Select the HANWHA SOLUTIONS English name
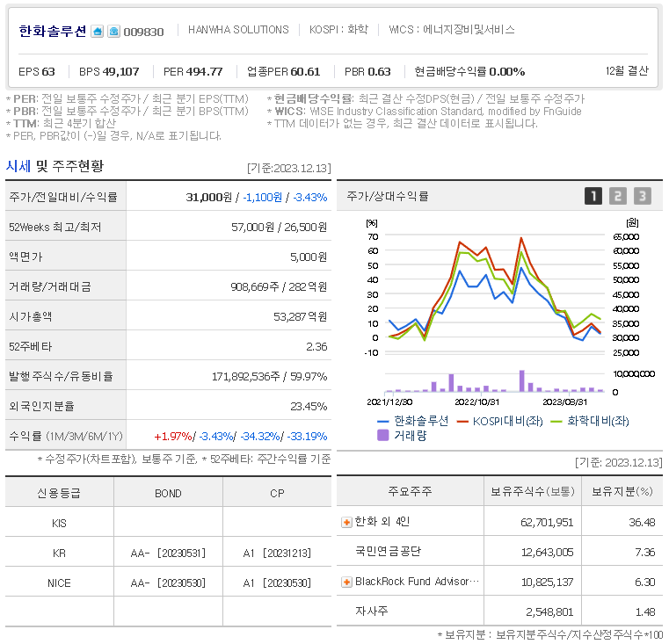The image size is (669, 644). [238, 30]
